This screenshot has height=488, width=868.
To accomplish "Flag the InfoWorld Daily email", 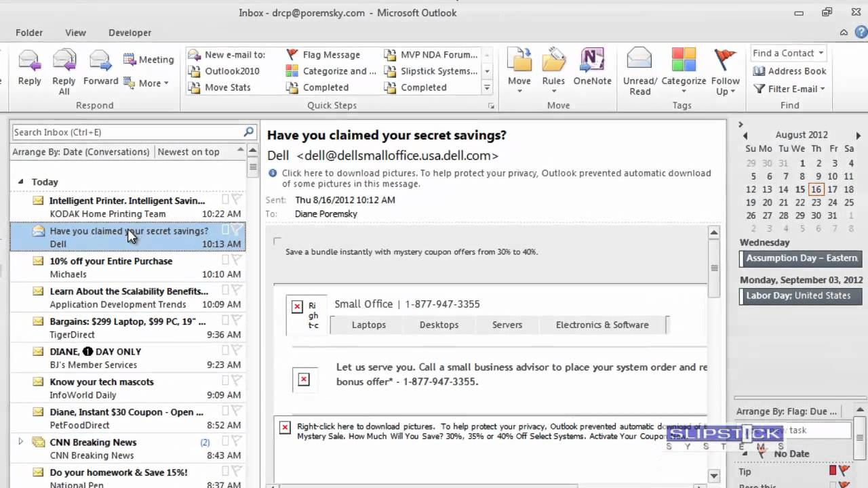I will click(237, 381).
